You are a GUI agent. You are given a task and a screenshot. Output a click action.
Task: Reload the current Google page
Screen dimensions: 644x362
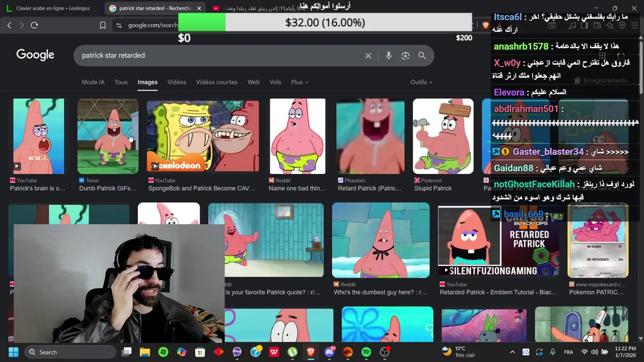pyautogui.click(x=34, y=25)
